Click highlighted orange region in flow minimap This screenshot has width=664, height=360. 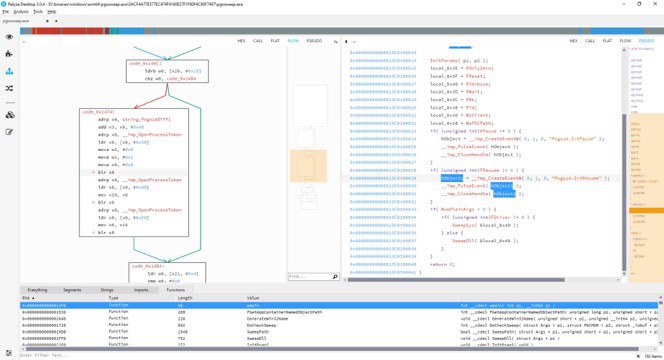[x=308, y=166]
